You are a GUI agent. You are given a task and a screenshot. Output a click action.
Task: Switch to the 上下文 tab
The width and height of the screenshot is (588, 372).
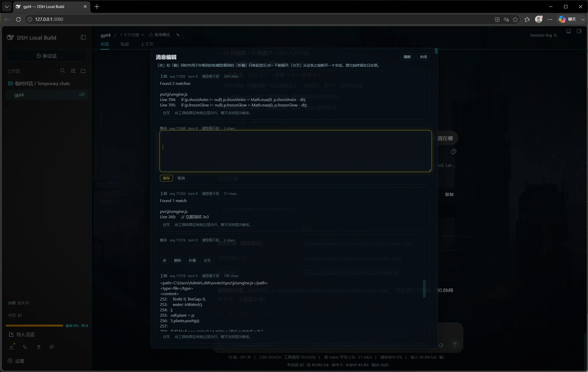pos(147,44)
